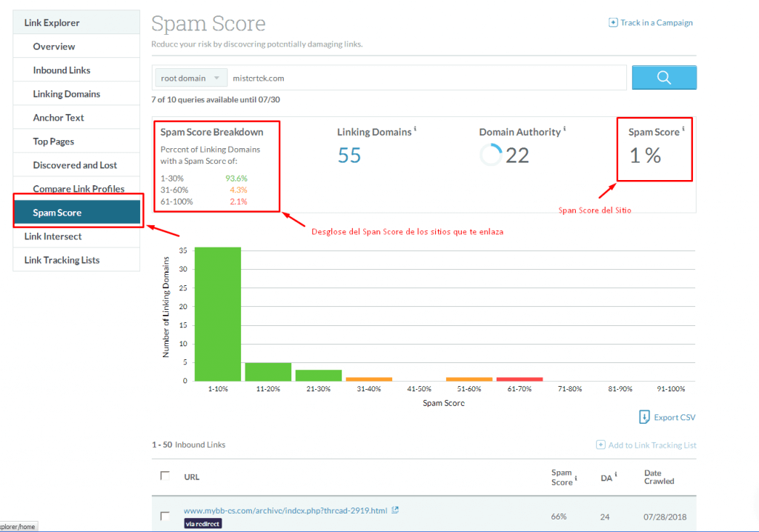
Task: Check the box for the mybb-cs.com link row
Action: tap(165, 516)
